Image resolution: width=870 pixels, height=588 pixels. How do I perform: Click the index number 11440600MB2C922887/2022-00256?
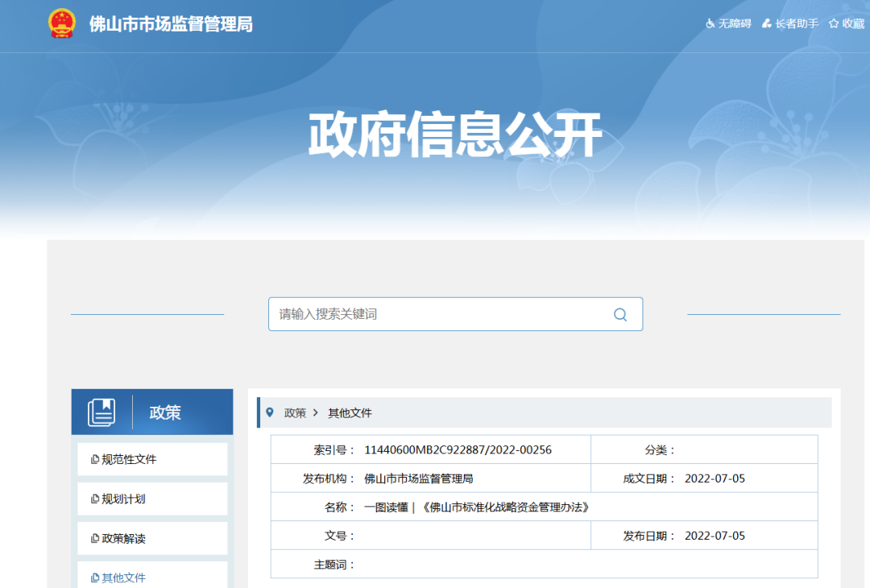point(458,449)
